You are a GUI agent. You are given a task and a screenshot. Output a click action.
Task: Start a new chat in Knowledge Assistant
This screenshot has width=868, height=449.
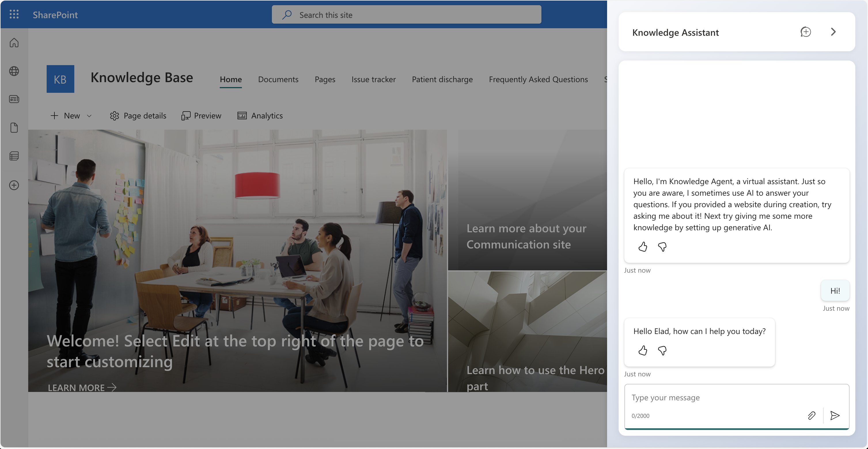click(806, 32)
